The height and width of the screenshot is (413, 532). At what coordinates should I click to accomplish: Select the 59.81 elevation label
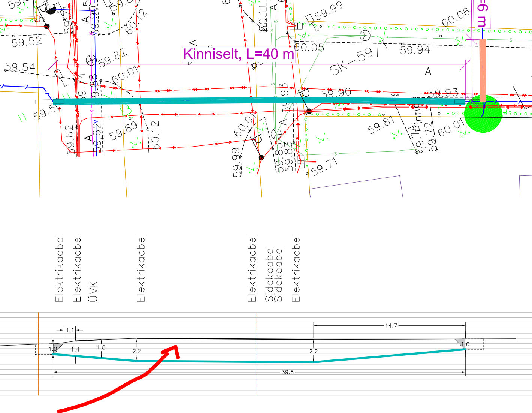click(381, 125)
